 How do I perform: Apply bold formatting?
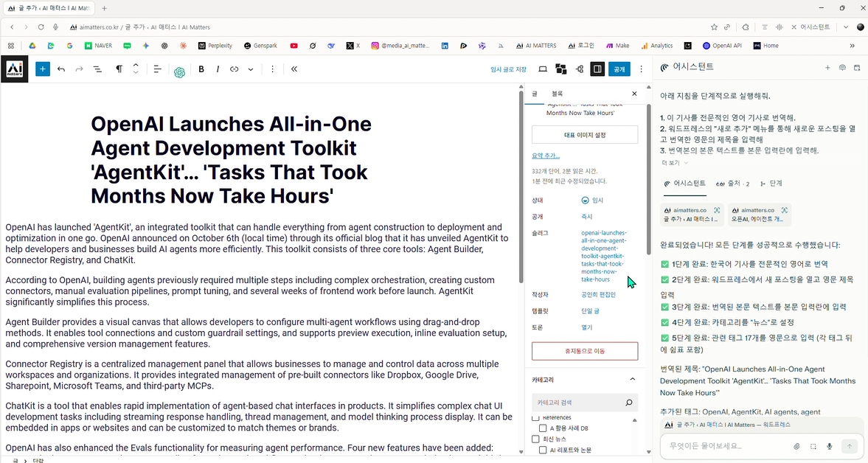click(x=201, y=69)
